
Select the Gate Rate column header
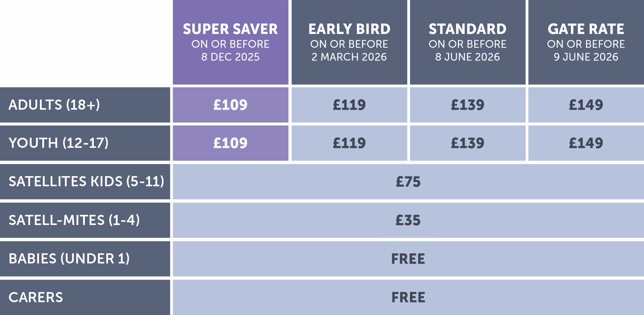click(586, 42)
